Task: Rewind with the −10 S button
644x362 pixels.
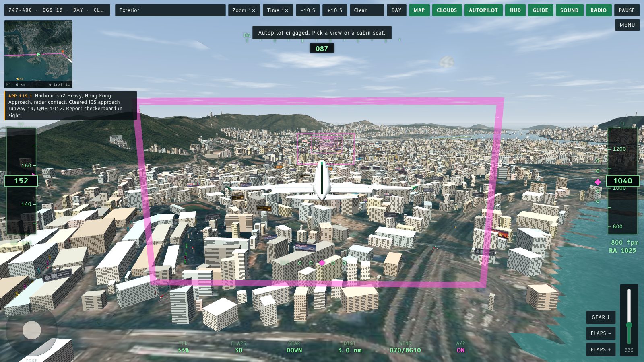Action: (x=308, y=10)
